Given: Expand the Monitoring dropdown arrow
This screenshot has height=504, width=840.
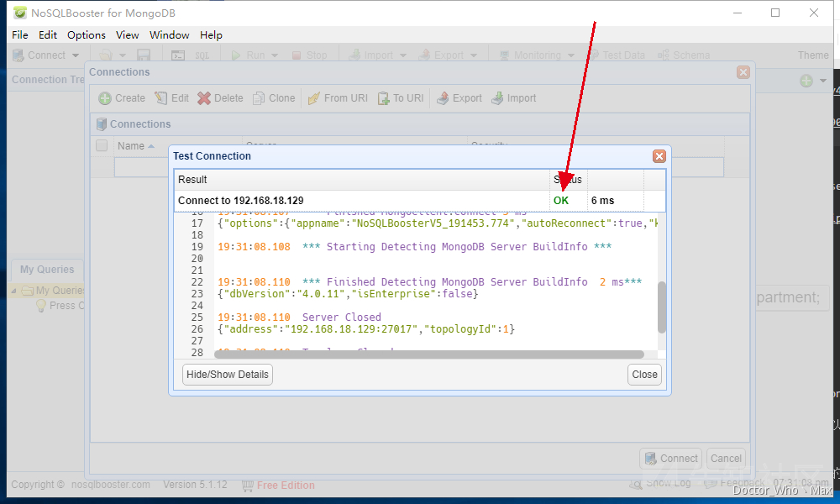Looking at the screenshot, I should [571, 55].
